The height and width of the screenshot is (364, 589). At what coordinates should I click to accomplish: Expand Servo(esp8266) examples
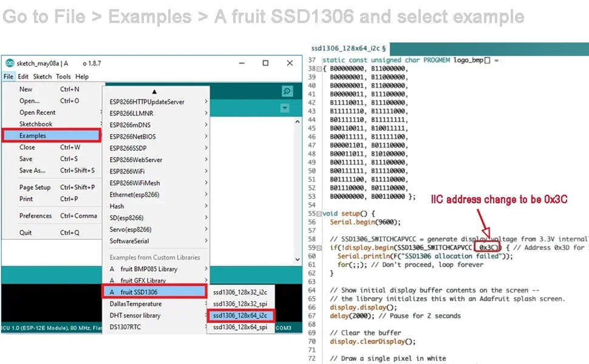point(156,230)
